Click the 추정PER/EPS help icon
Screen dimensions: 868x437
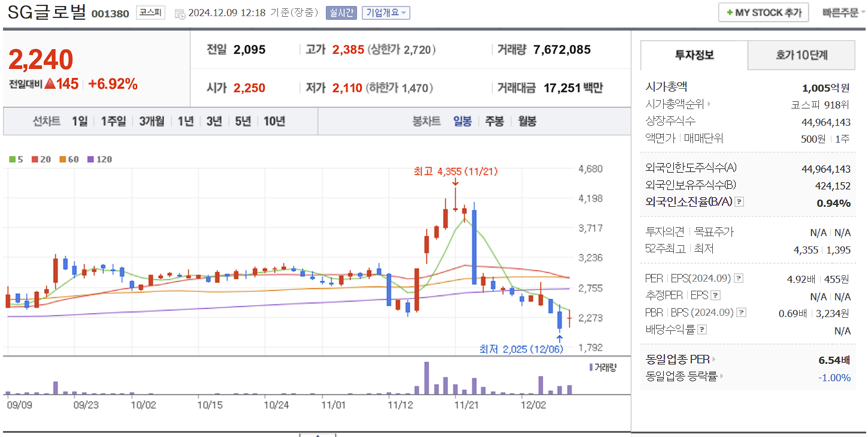click(717, 295)
